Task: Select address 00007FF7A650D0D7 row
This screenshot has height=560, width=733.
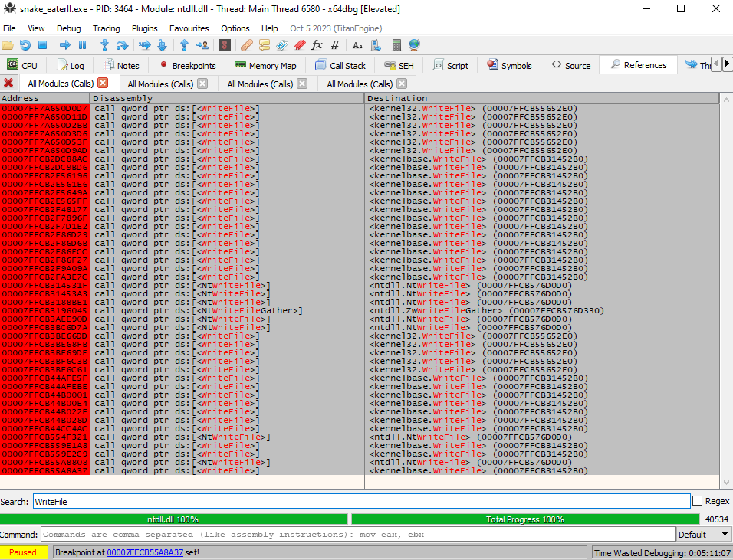Action: (360, 108)
